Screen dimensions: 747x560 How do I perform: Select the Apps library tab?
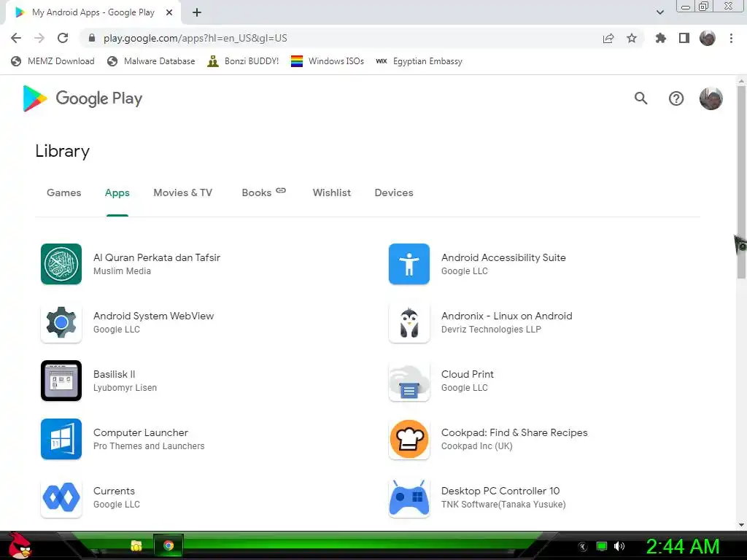click(x=117, y=192)
